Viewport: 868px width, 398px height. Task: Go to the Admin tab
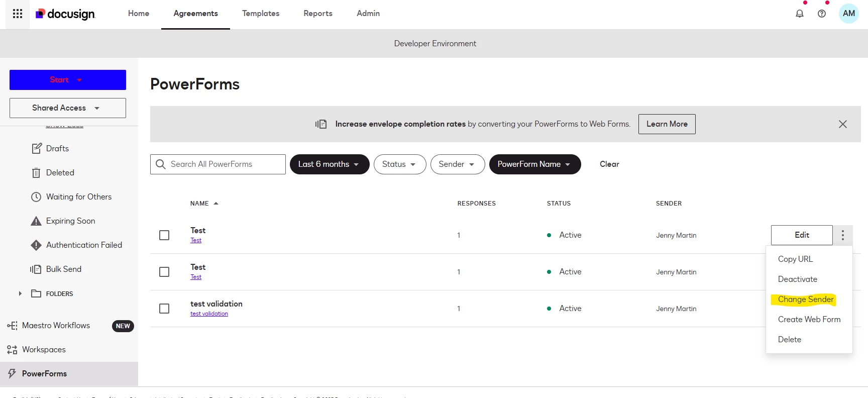point(368,14)
